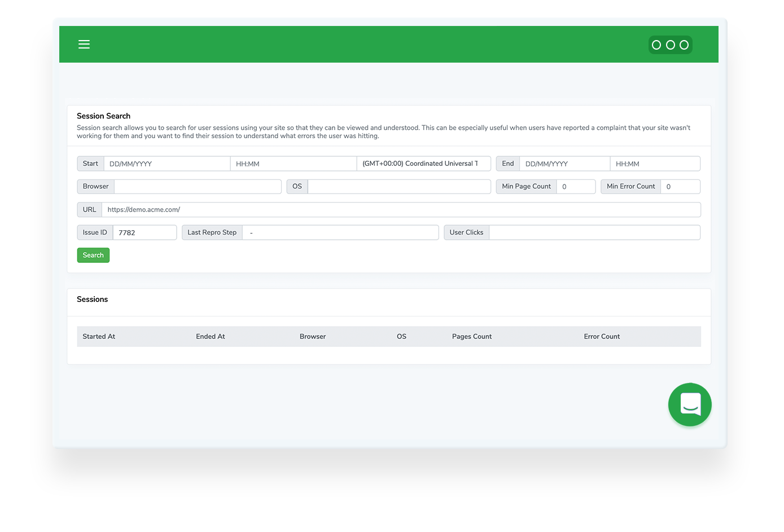784x532 pixels.
Task: Open the hamburger navigation menu
Action: pyautogui.click(x=84, y=45)
